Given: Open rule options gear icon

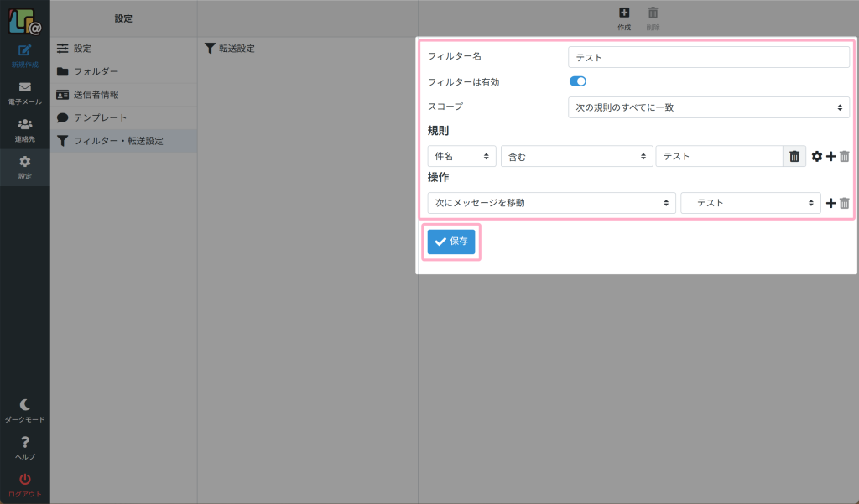Looking at the screenshot, I should coord(817,157).
